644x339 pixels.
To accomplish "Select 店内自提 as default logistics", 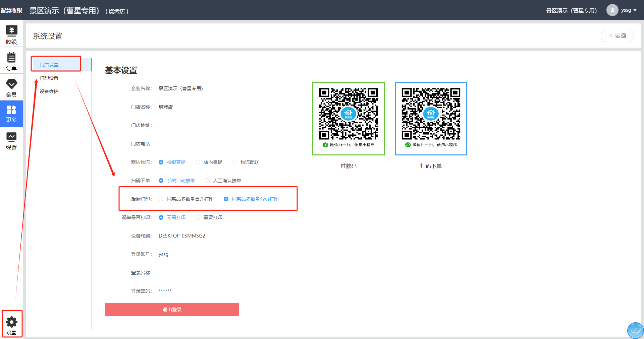I will point(198,162).
